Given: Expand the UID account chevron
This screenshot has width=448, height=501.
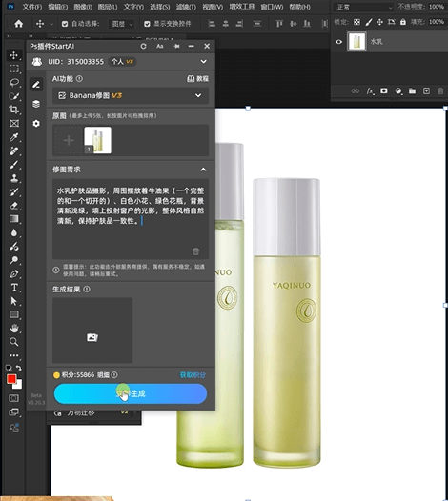Looking at the screenshot, I should coord(204,61).
